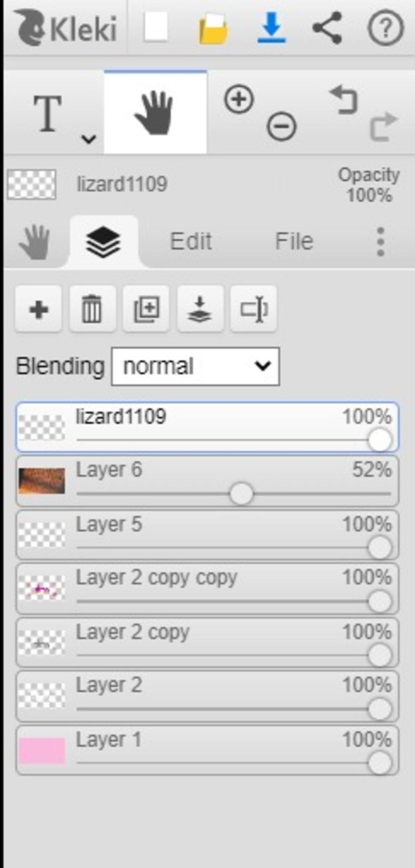This screenshot has width=415, height=868.
Task: Select the Hand pan tool
Action: pos(155,112)
